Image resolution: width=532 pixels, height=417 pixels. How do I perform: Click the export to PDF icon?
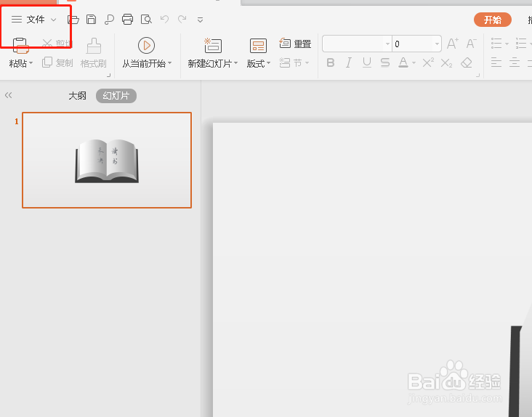[109, 20]
